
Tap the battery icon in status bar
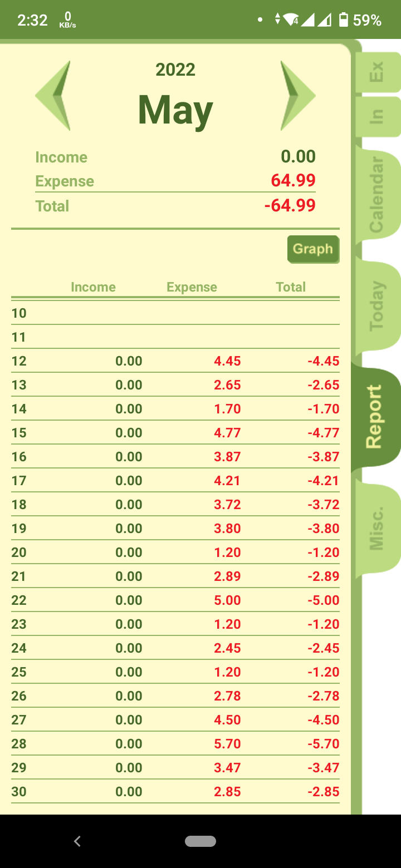tap(344, 20)
